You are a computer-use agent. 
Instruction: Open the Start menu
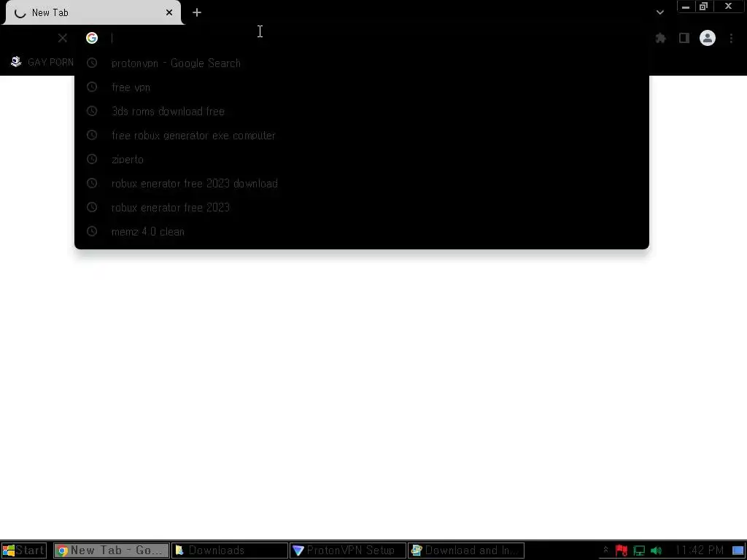click(x=24, y=551)
